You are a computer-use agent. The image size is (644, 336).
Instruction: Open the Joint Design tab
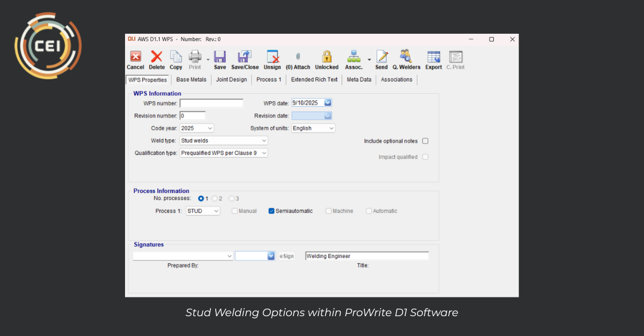tap(231, 80)
